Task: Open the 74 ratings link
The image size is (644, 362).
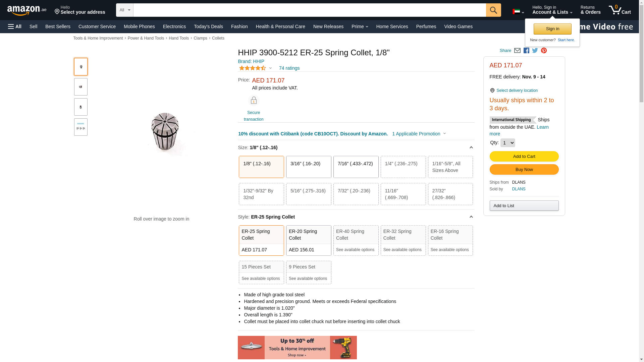Action: (289, 68)
